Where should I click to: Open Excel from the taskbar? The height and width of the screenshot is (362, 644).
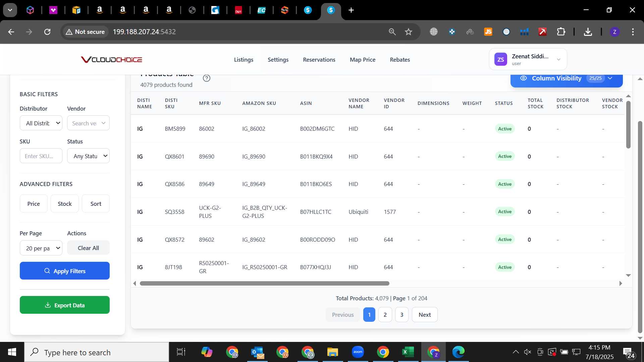408,352
